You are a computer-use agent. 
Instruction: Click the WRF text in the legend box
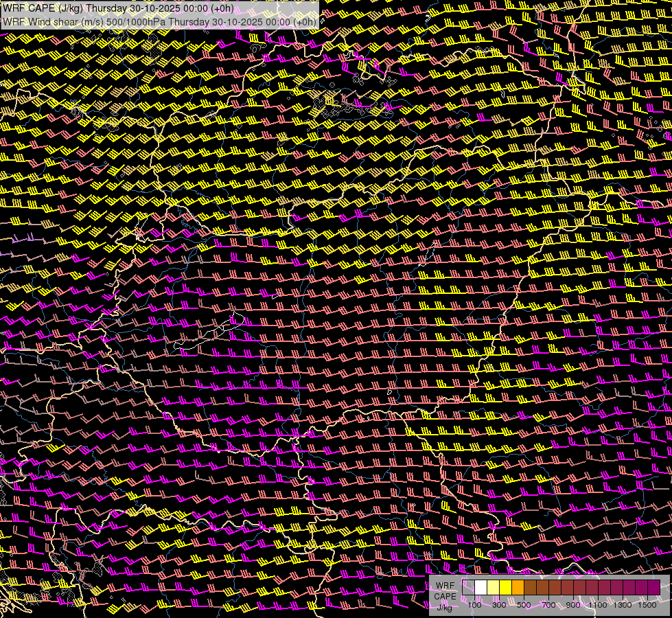coord(445,586)
